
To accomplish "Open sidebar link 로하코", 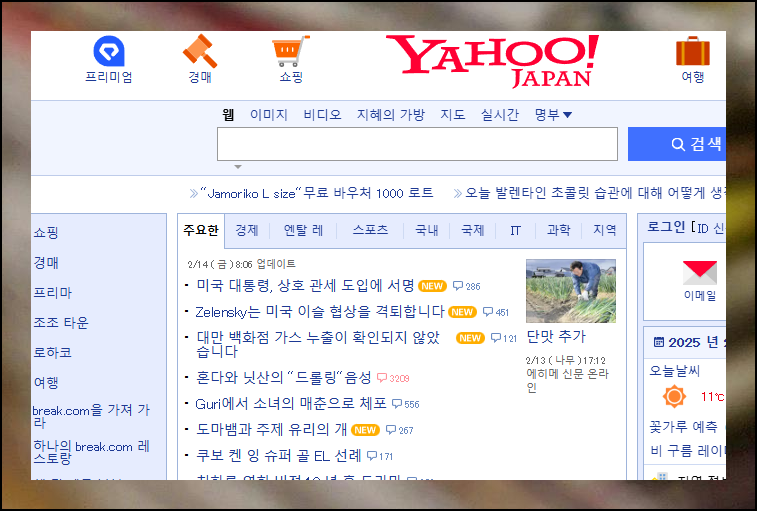I will pos(53,353).
